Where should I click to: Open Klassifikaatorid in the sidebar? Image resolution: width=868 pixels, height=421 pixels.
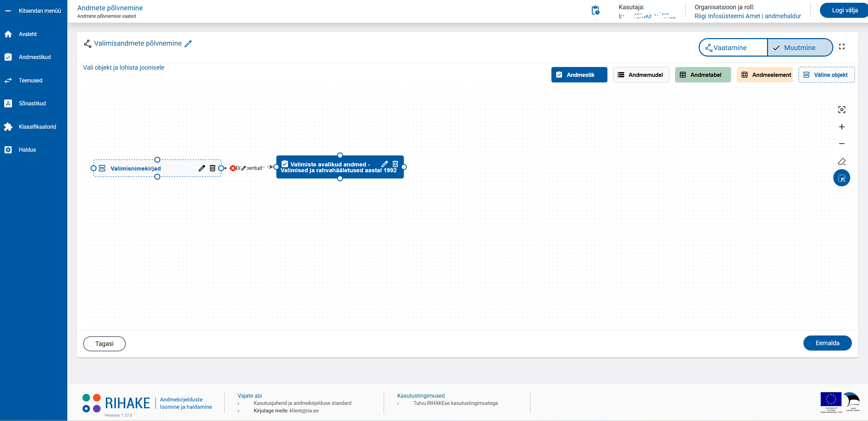tap(37, 127)
